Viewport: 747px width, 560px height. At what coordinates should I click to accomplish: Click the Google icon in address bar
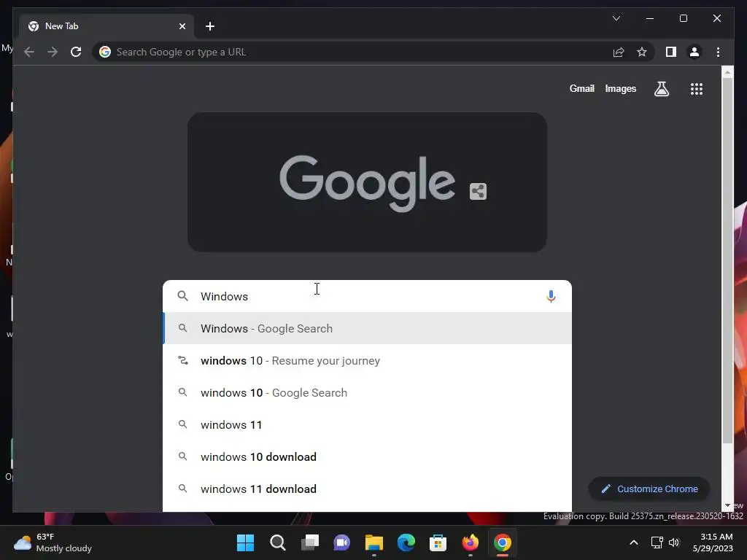point(105,52)
